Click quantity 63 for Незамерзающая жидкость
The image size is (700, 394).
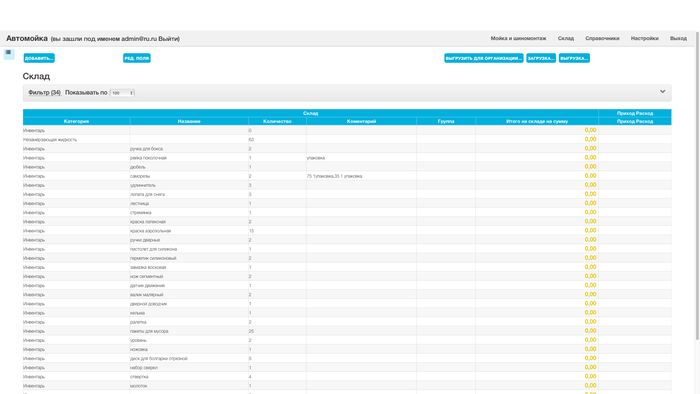tap(251, 140)
